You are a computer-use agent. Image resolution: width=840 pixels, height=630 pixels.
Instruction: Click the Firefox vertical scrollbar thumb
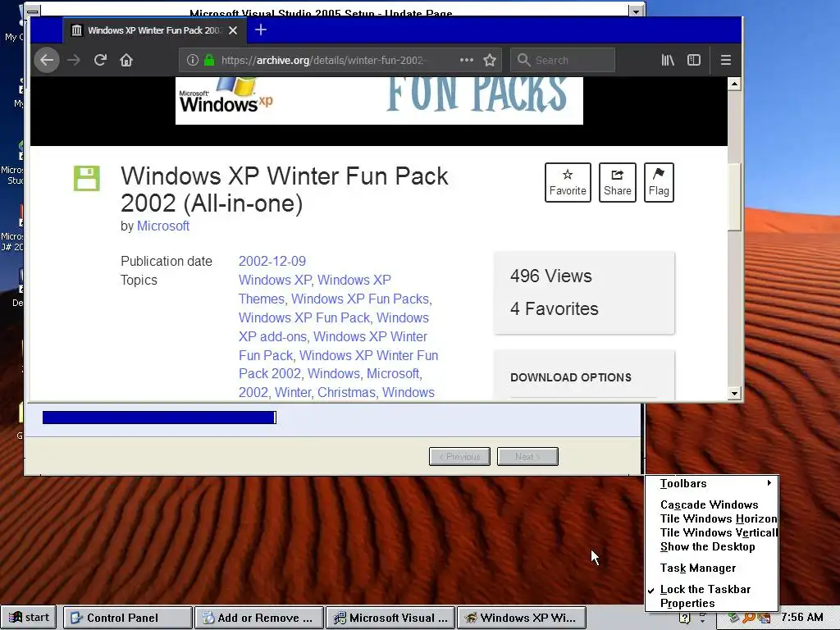tap(734, 196)
